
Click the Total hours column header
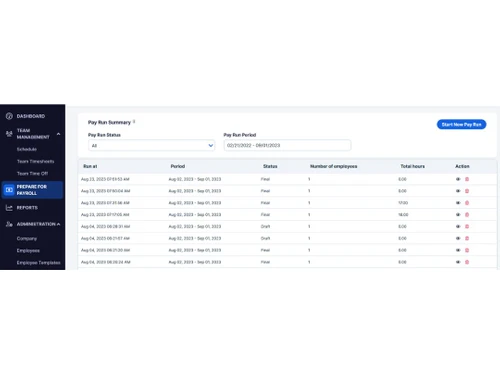pos(412,166)
